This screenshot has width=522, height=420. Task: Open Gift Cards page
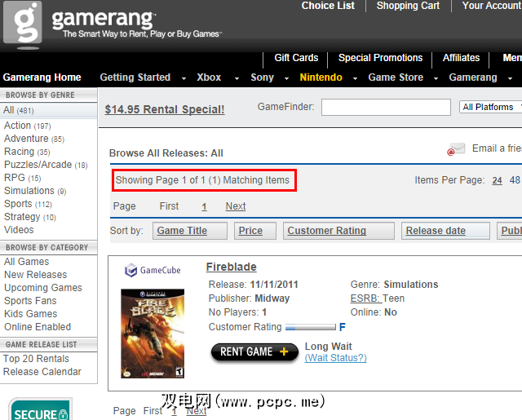(x=296, y=58)
